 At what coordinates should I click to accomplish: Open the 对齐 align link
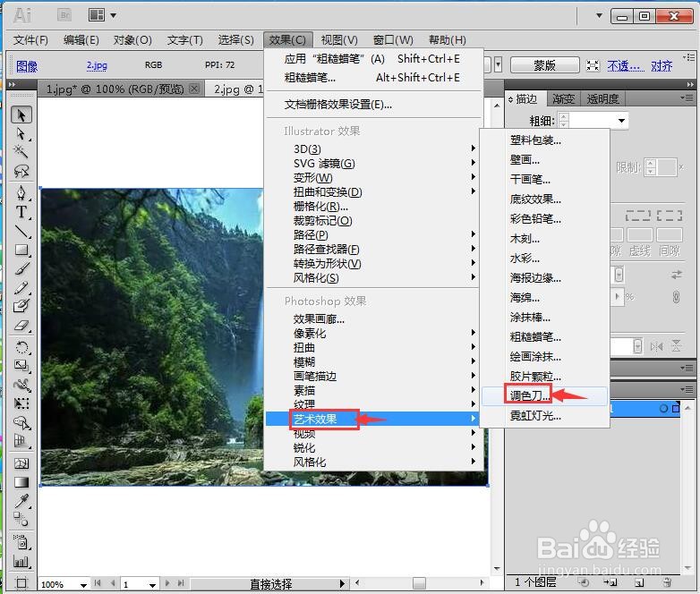coord(662,66)
